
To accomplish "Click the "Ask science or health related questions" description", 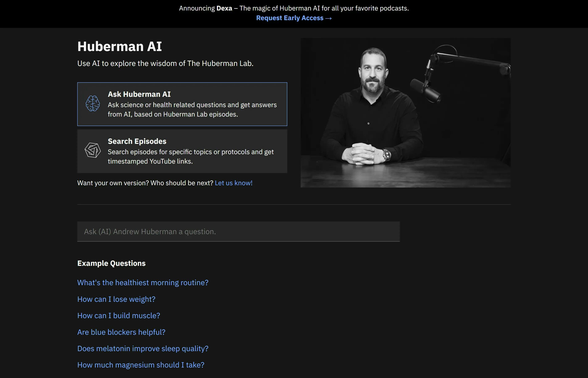I will click(x=192, y=109).
